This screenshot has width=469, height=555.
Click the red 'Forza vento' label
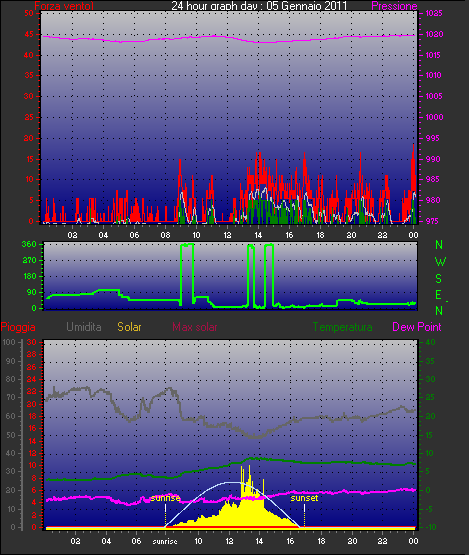(64, 6)
